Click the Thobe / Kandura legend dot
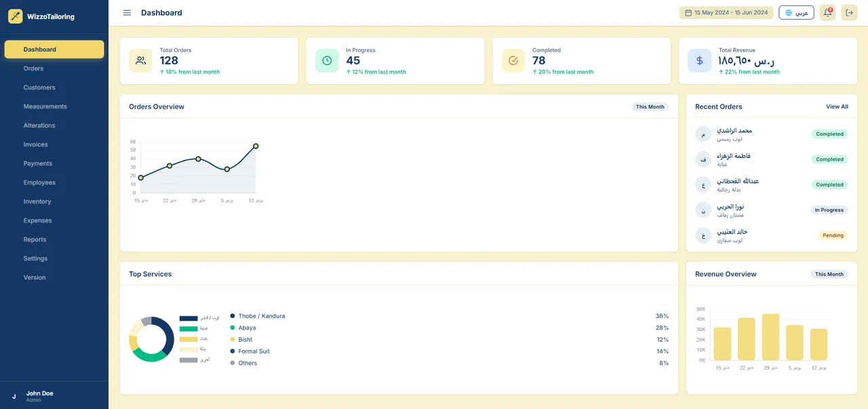This screenshot has height=409, width=868. click(x=233, y=316)
